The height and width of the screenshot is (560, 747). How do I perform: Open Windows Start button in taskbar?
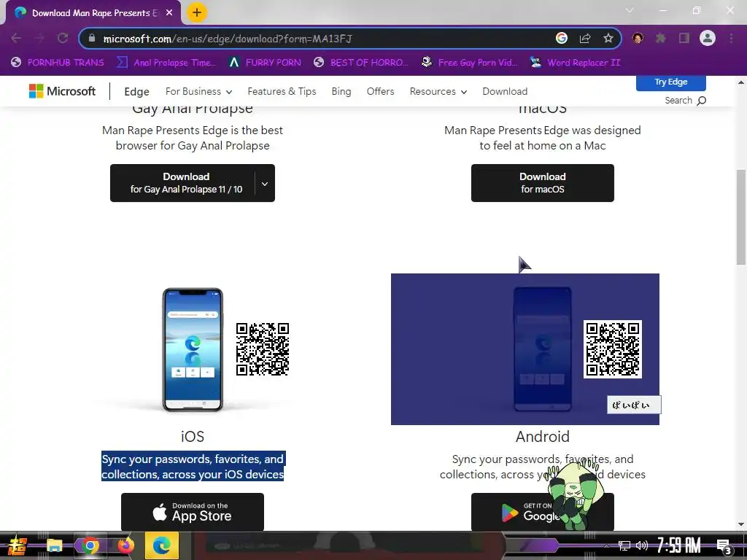(x=18, y=545)
